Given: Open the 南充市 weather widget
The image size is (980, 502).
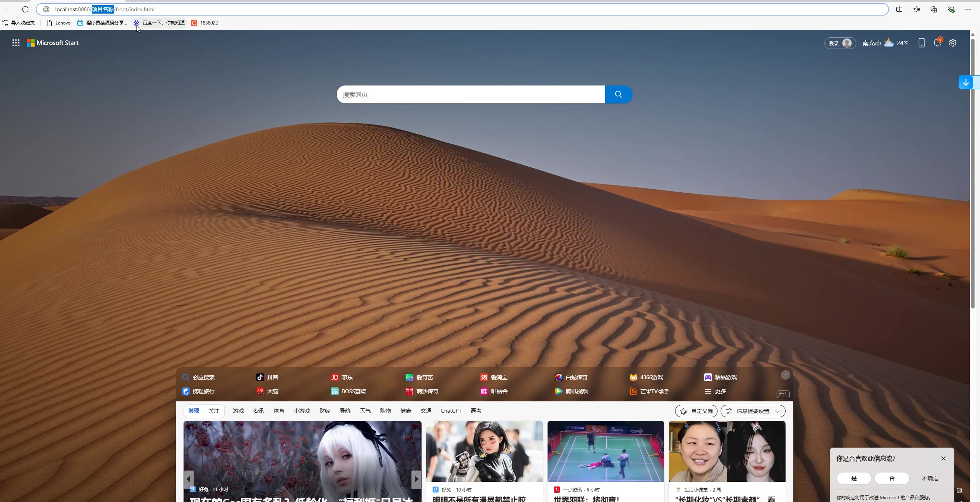Looking at the screenshot, I should pos(885,43).
